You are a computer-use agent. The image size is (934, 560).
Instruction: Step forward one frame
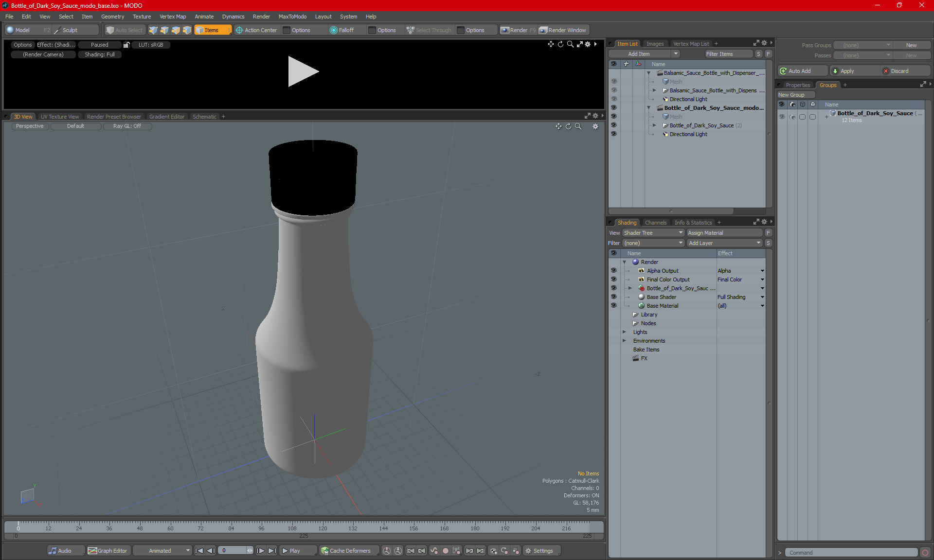(261, 551)
